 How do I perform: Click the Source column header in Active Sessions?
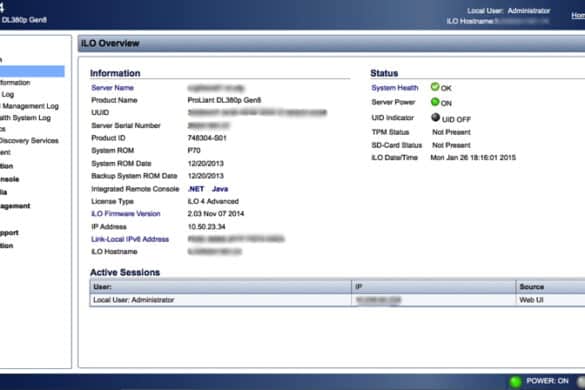click(x=550, y=287)
